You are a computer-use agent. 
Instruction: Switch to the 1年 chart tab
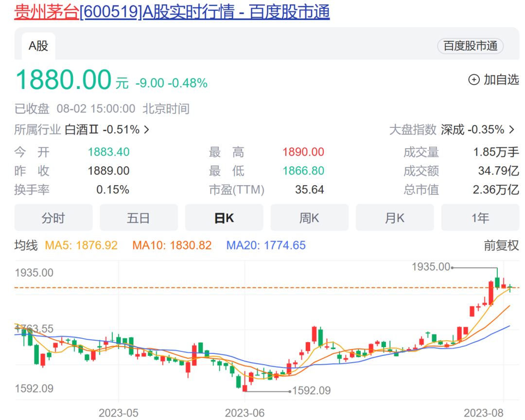(x=480, y=218)
